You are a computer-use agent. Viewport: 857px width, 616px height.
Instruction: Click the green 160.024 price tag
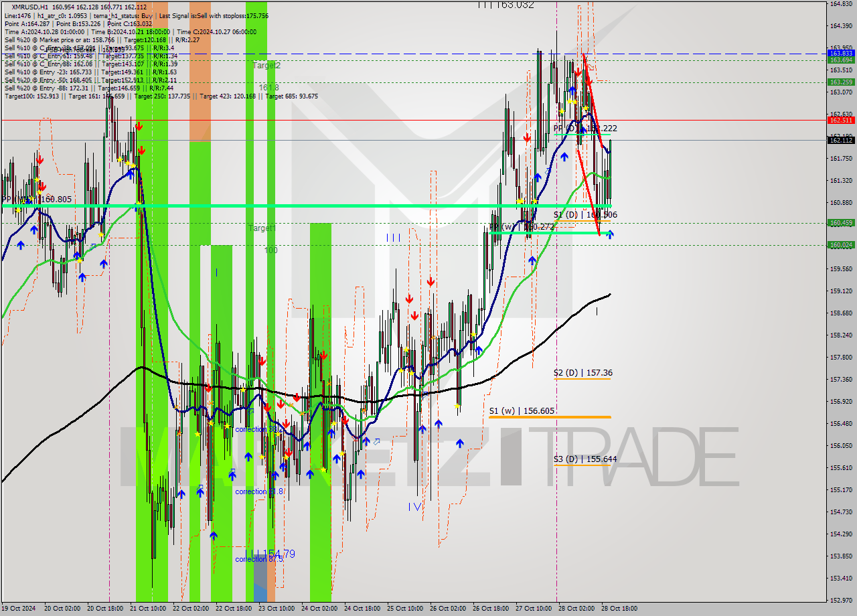point(841,245)
